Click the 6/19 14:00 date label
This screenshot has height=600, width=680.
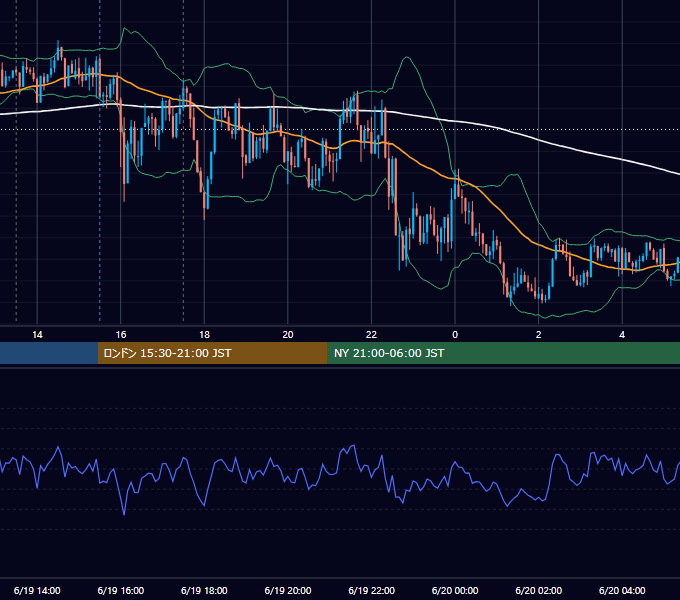[x=37, y=590]
